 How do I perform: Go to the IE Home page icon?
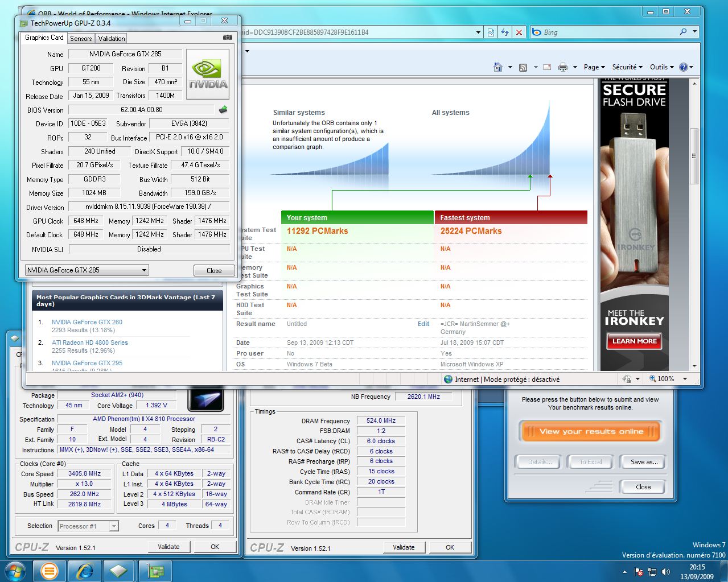pos(498,67)
